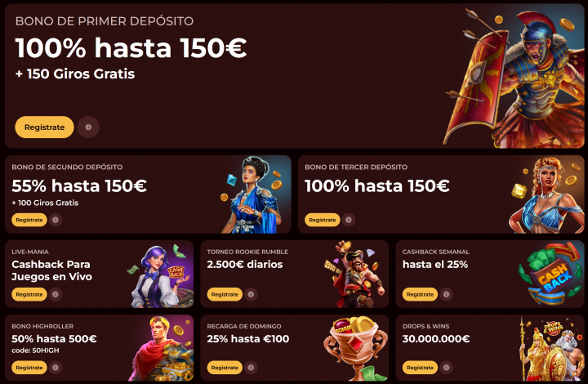Click Regístrate on first deposit bonus
The image size is (588, 384).
point(44,127)
